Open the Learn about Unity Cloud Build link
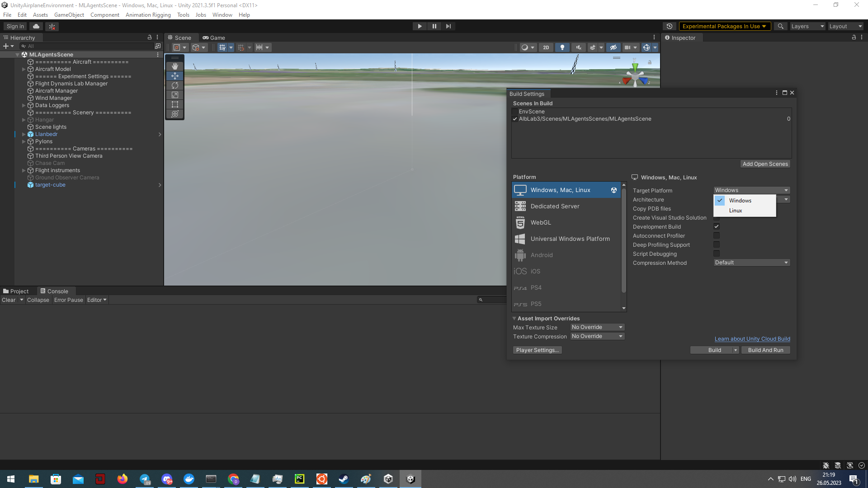This screenshot has width=868, height=488. [x=752, y=339]
